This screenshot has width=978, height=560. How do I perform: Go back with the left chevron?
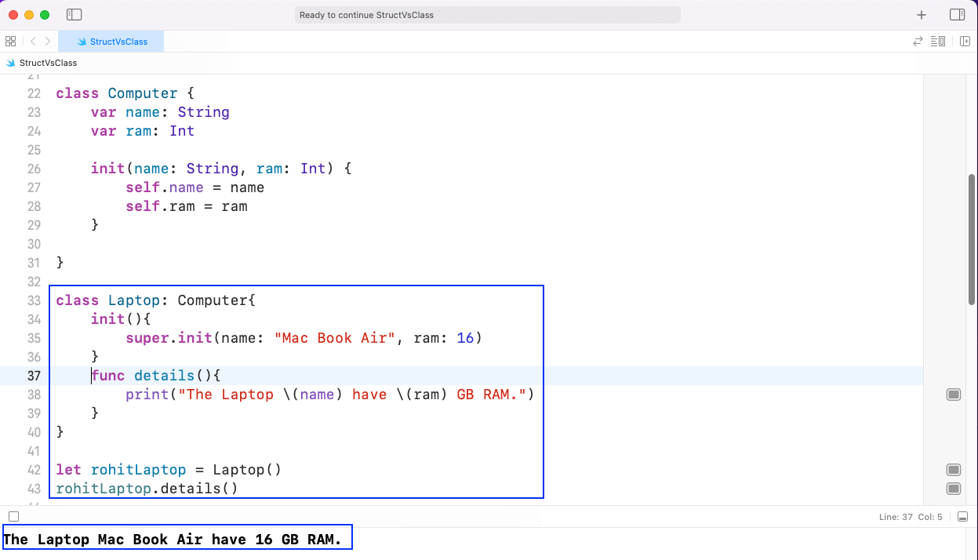pyautogui.click(x=33, y=42)
